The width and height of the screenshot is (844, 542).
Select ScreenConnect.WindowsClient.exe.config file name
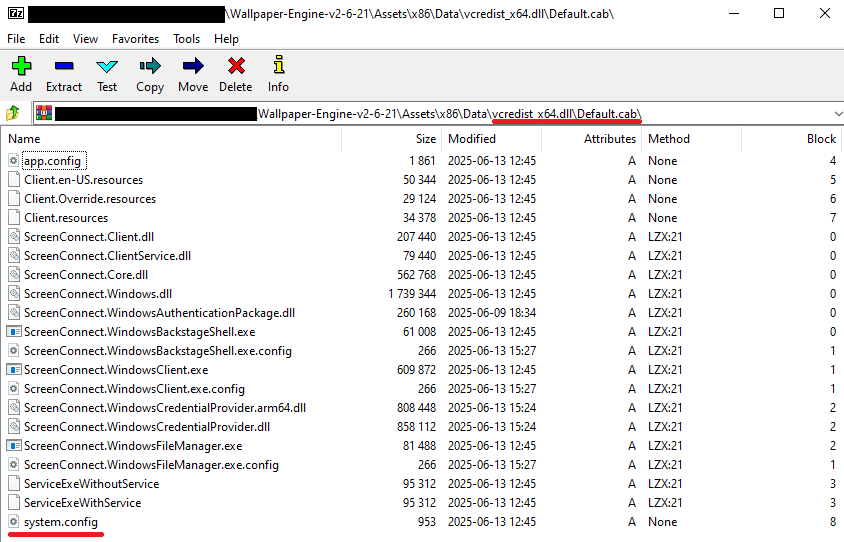(134, 389)
